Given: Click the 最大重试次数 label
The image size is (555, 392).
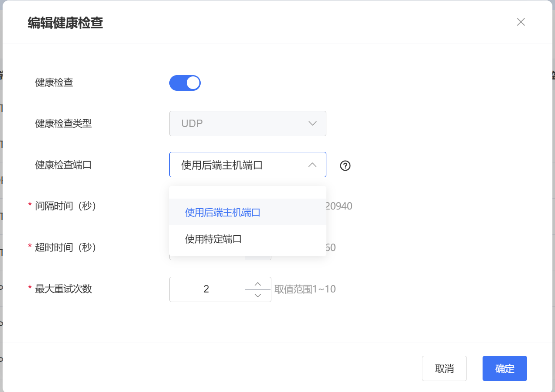Looking at the screenshot, I should click(x=63, y=289).
